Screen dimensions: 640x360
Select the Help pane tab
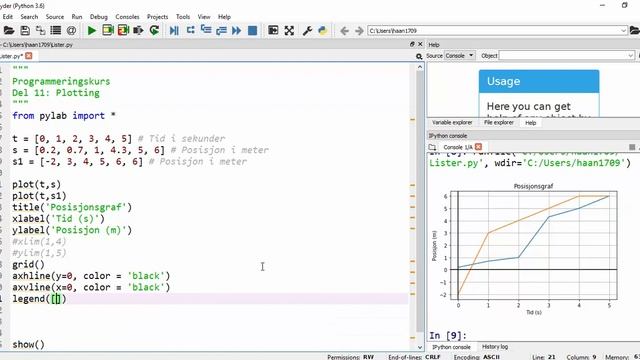click(531, 123)
